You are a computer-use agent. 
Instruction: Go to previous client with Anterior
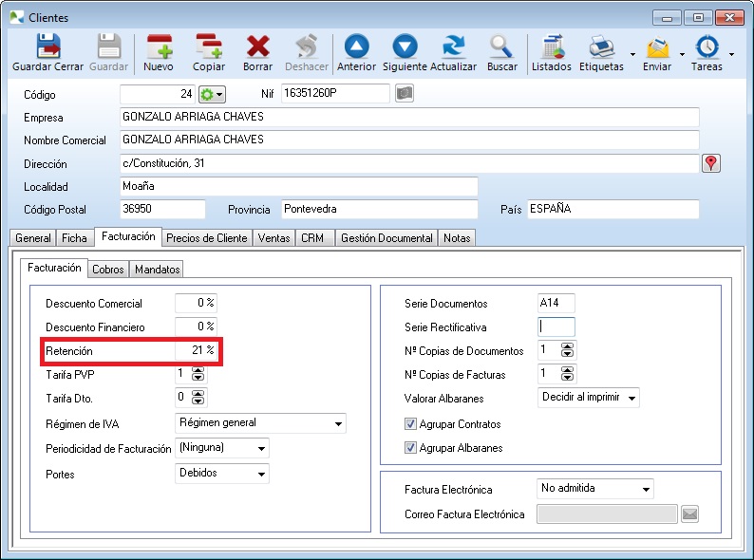(357, 53)
